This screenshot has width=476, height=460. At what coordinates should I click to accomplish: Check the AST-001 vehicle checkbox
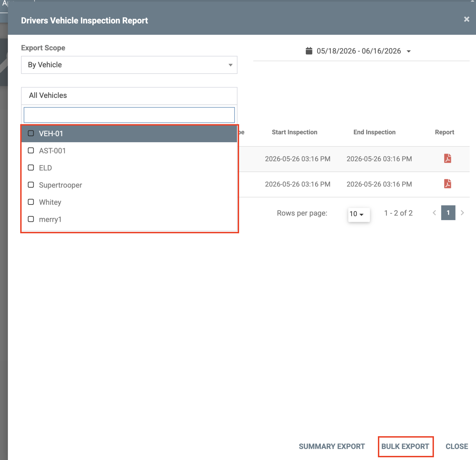click(31, 150)
